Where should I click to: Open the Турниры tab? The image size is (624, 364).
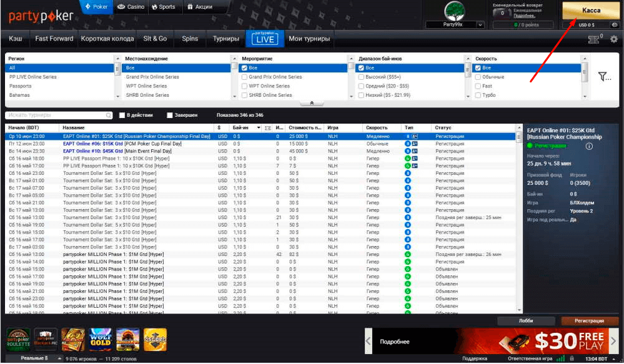226,39
